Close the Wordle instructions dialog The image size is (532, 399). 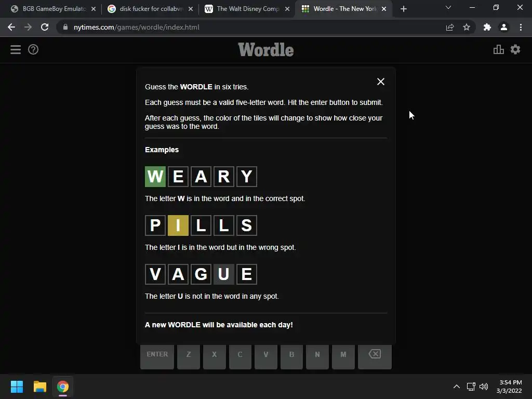pyautogui.click(x=381, y=82)
